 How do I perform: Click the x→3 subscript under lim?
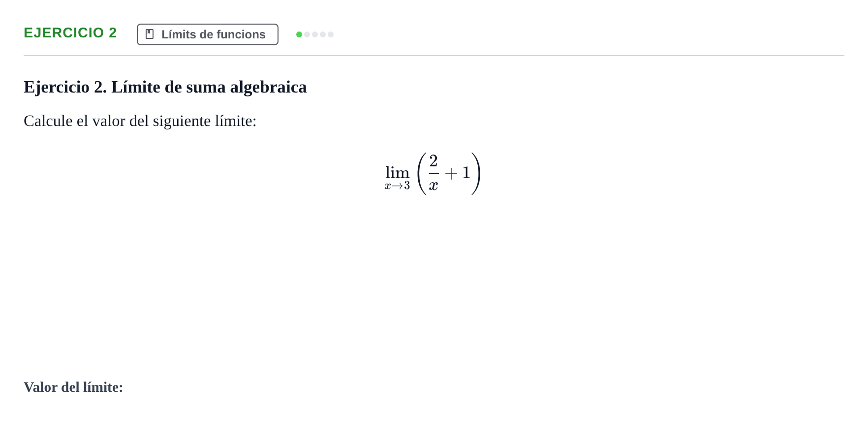397,186
